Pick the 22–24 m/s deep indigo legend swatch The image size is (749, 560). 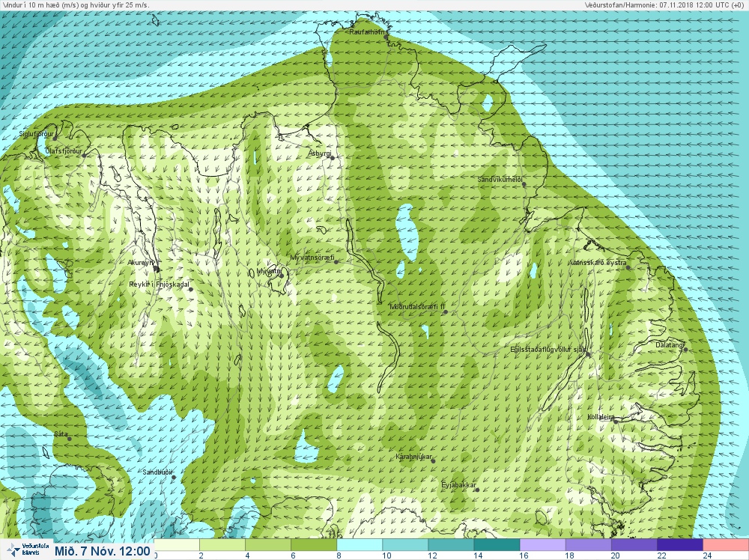click(680, 545)
